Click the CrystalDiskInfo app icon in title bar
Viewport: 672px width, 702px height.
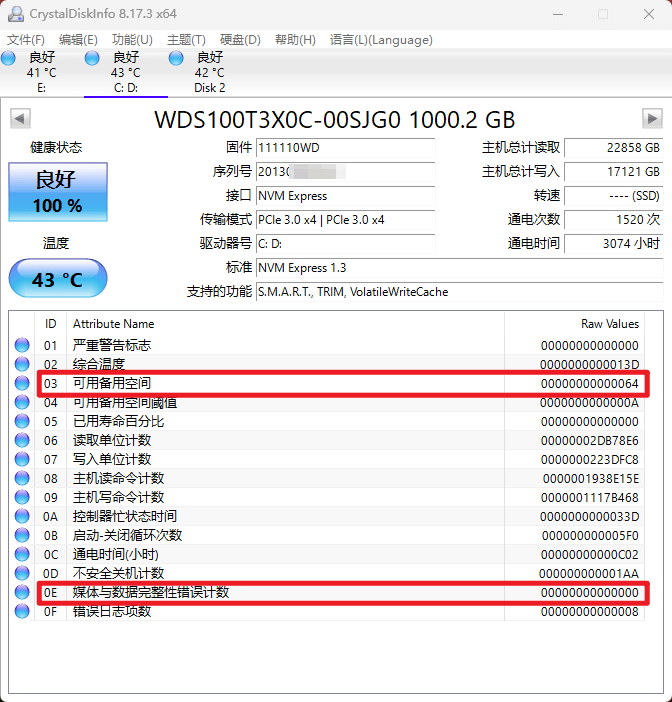[x=16, y=13]
